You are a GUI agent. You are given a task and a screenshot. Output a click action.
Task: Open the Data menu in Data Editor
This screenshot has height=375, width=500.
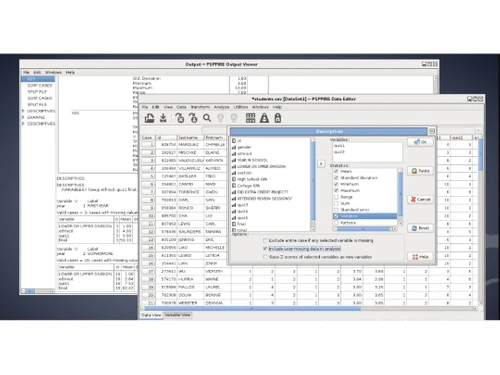pos(181,107)
